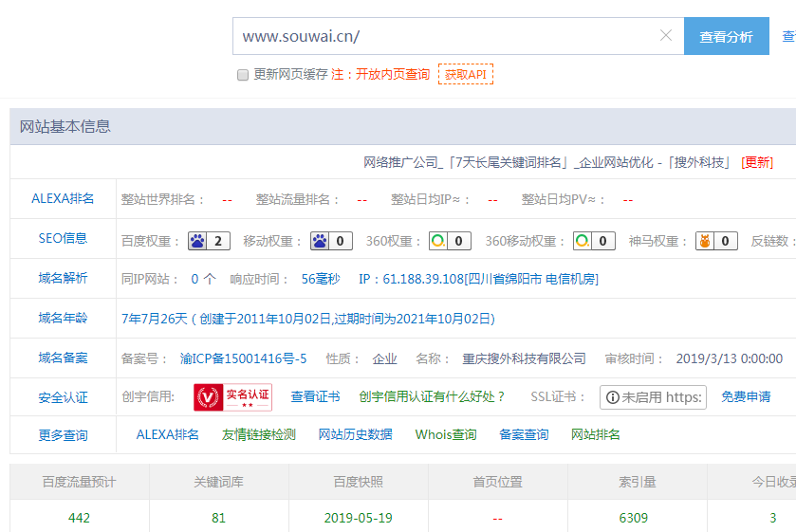Open the 安全认证 row label
The image size is (796, 532).
63,397
